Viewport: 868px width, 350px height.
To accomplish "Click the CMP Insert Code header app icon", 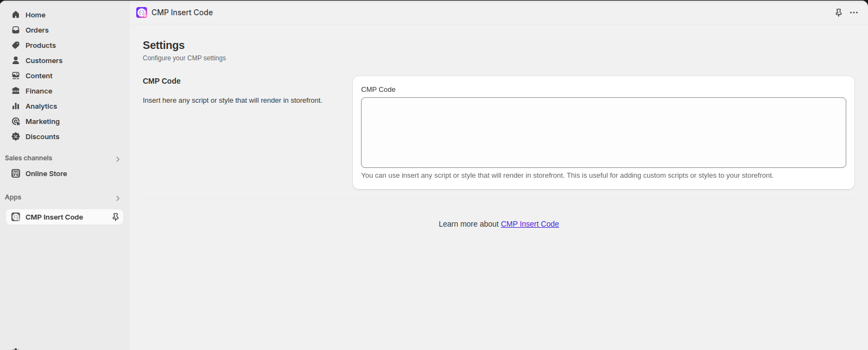I will (x=142, y=12).
